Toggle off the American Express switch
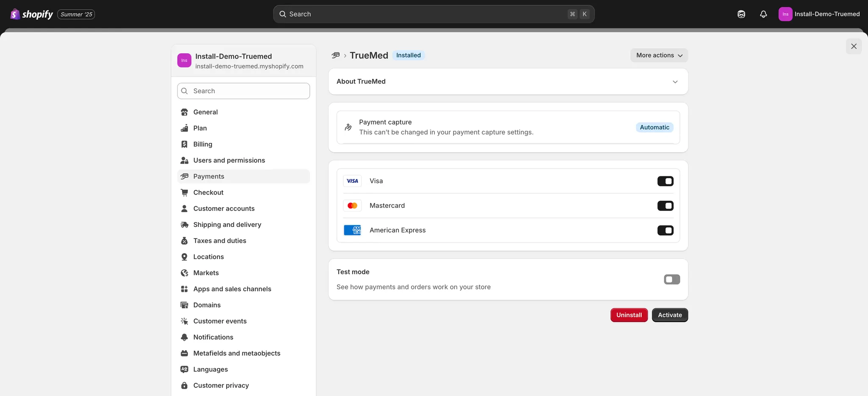The width and height of the screenshot is (868, 396). [665, 230]
